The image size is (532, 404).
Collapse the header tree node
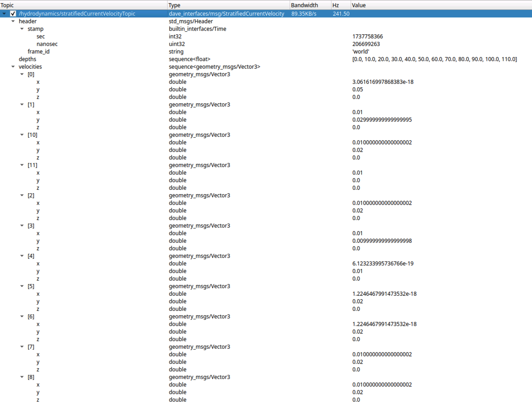[x=13, y=21]
